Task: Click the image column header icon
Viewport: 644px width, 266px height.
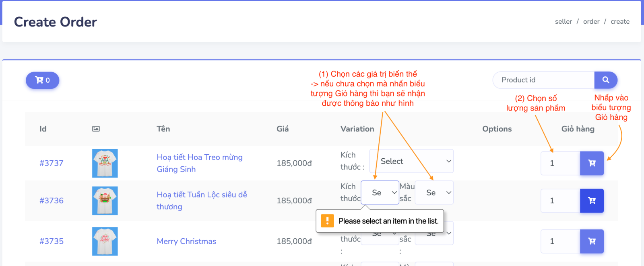Action: pos(96,129)
